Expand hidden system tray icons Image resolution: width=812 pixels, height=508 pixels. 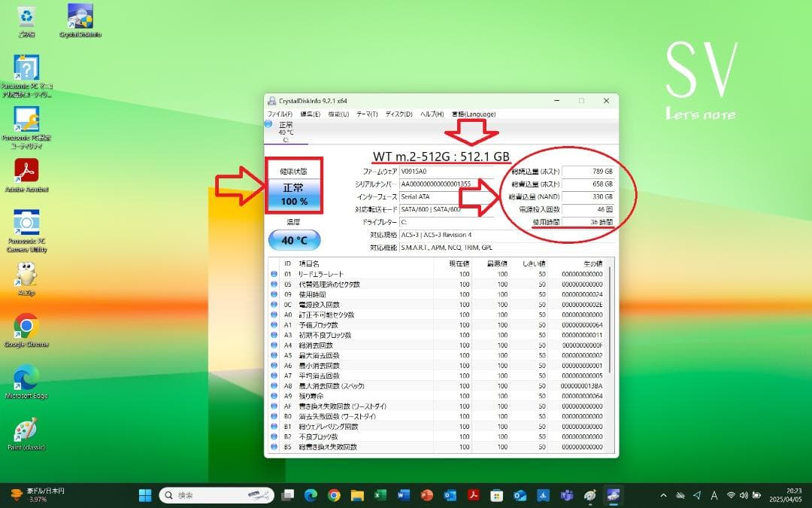click(664, 495)
